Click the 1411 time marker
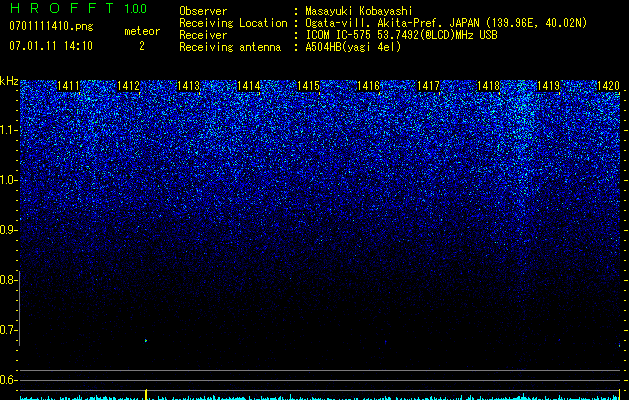The width and height of the screenshot is (629, 400). [68, 86]
